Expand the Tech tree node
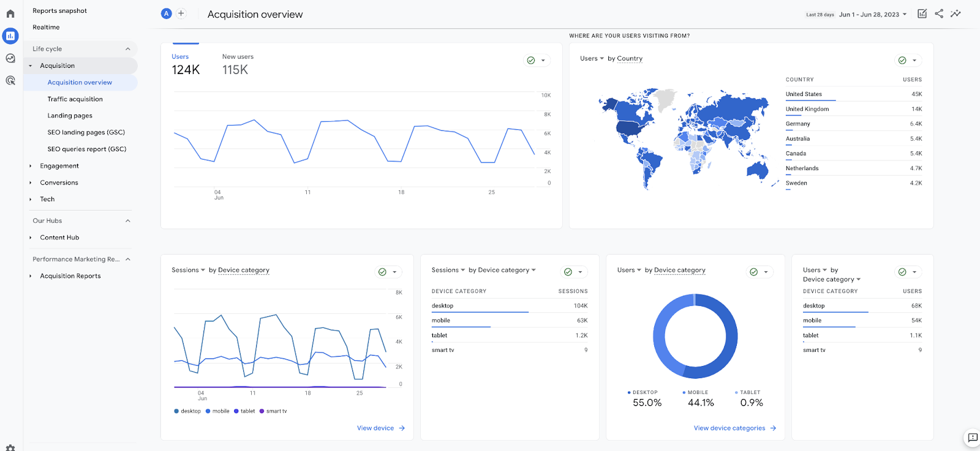The width and height of the screenshot is (980, 451). pos(30,199)
